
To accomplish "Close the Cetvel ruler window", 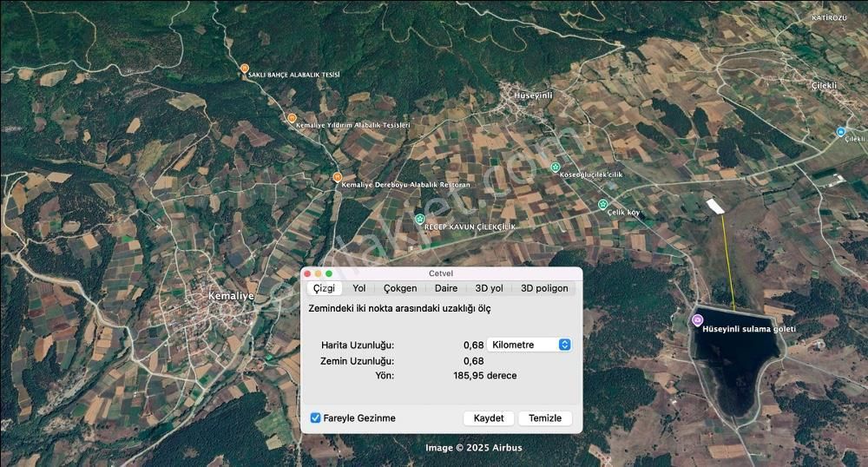I will pos(307,273).
